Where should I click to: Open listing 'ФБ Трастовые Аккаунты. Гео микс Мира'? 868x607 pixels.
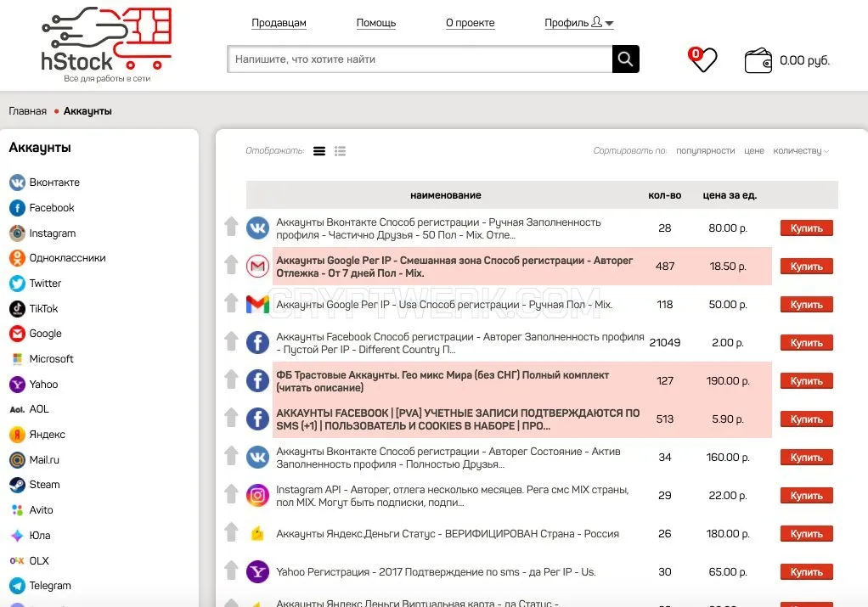click(x=442, y=381)
